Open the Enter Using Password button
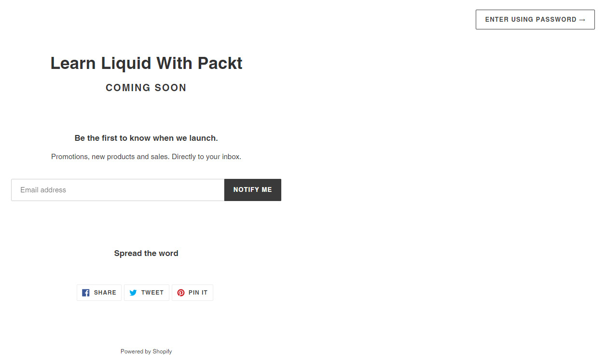The image size is (606, 364). pos(535,19)
